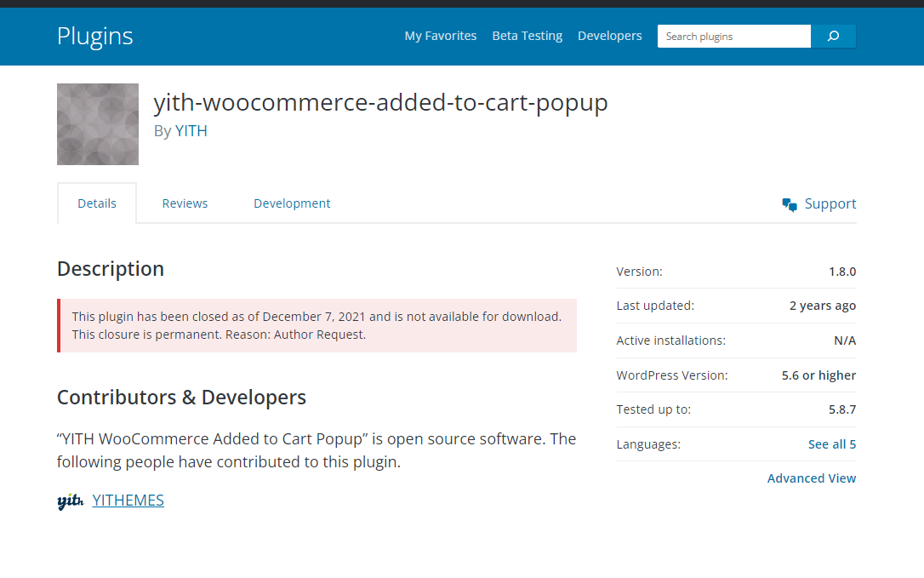Screen dimensions: 924x578
Task: Click See all 5 languages
Action: pyautogui.click(x=831, y=444)
